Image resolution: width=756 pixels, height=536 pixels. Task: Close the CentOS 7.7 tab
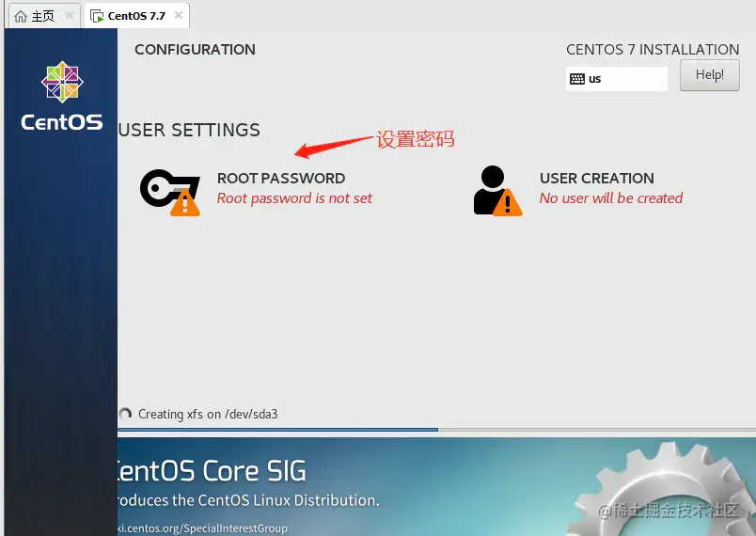pos(179,15)
